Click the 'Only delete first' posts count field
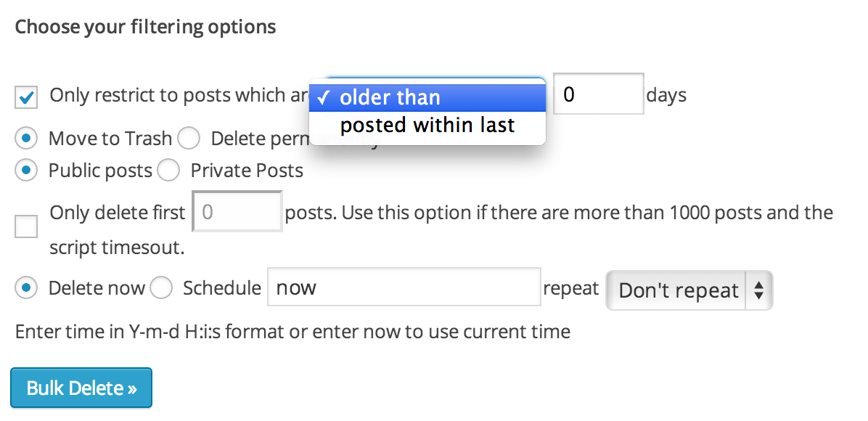 click(x=237, y=212)
